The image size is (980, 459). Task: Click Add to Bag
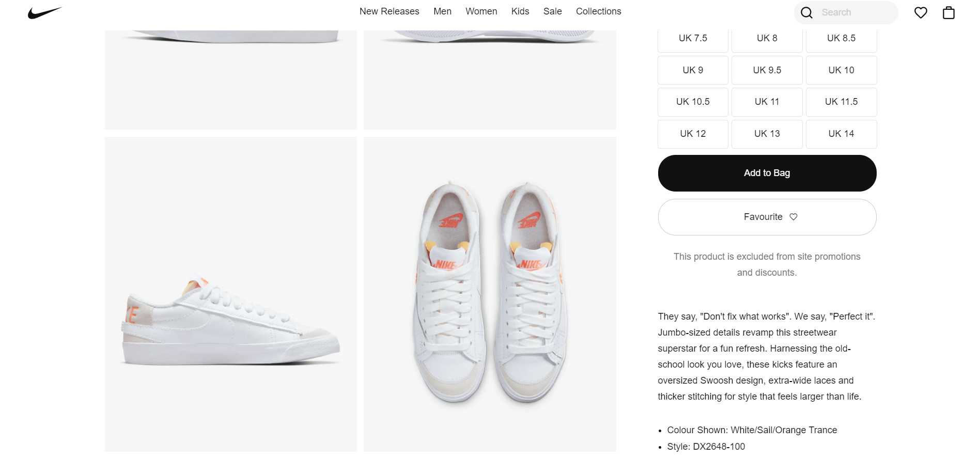coord(767,172)
